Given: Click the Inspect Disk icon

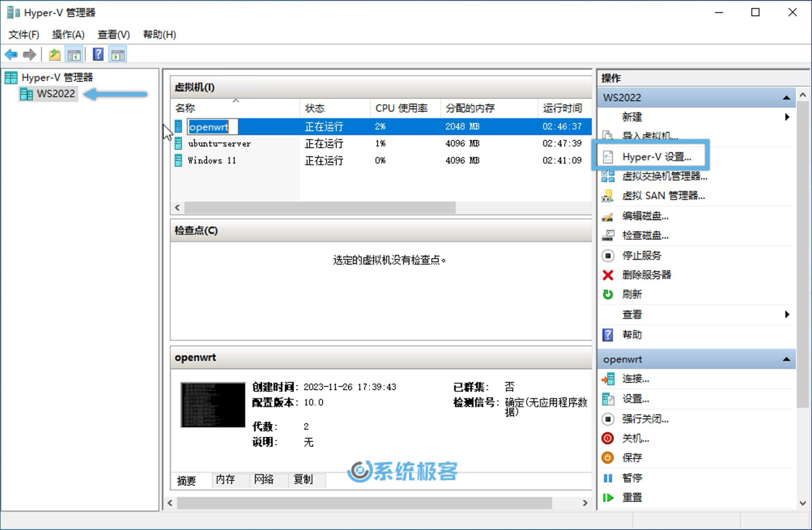Looking at the screenshot, I should (x=607, y=235).
